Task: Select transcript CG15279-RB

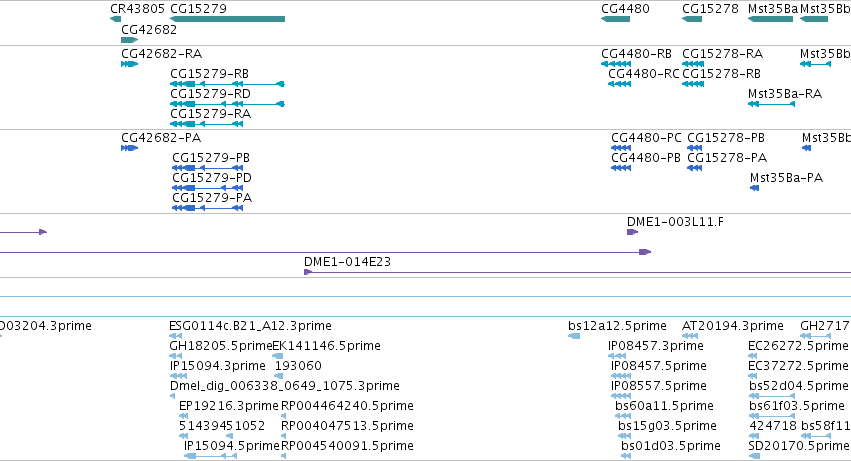Action: [209, 74]
